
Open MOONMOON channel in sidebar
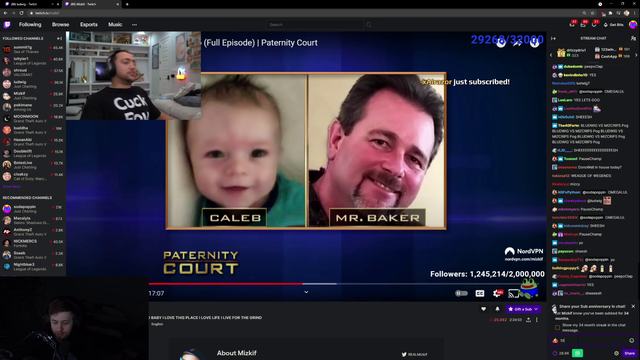pyautogui.click(x=33, y=118)
